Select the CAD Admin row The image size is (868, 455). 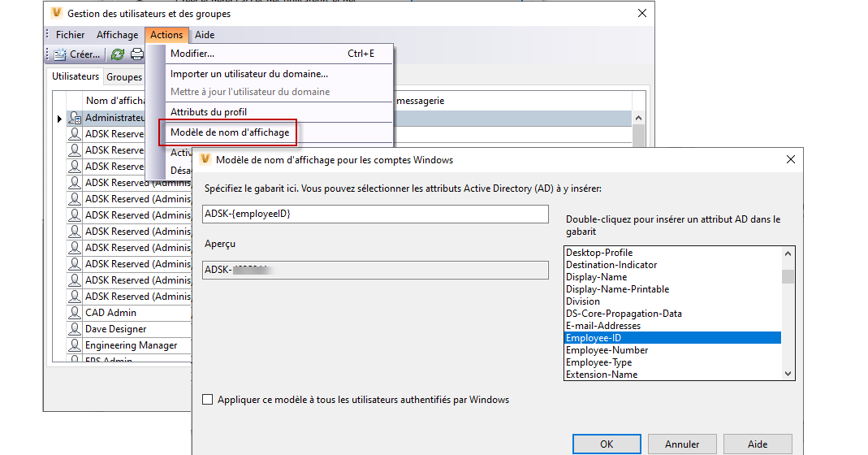coord(129,313)
